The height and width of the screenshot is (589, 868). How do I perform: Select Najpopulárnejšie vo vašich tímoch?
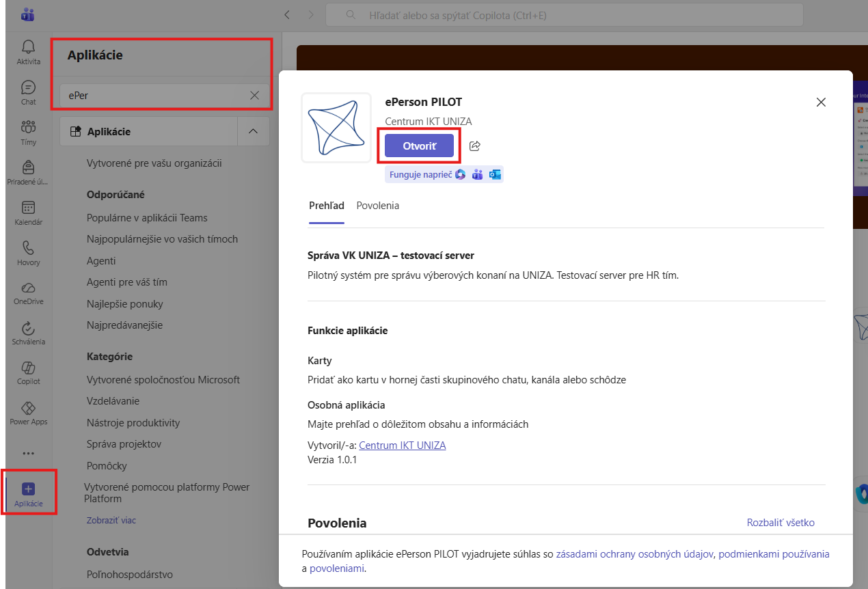pos(163,239)
